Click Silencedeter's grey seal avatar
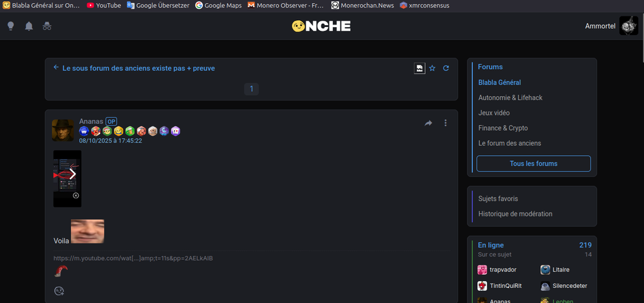The height and width of the screenshot is (303, 644). [545, 286]
